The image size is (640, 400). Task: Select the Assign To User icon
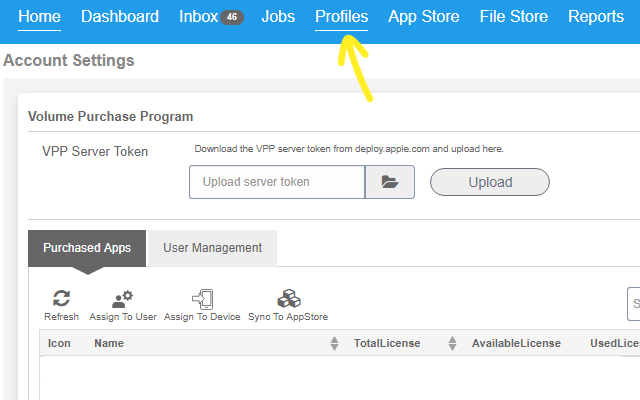click(x=122, y=299)
